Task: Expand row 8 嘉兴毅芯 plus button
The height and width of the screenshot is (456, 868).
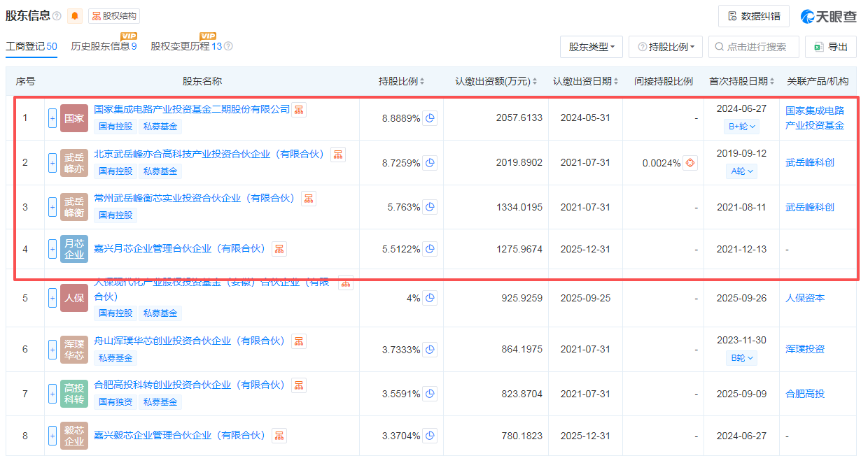Action: [52, 436]
